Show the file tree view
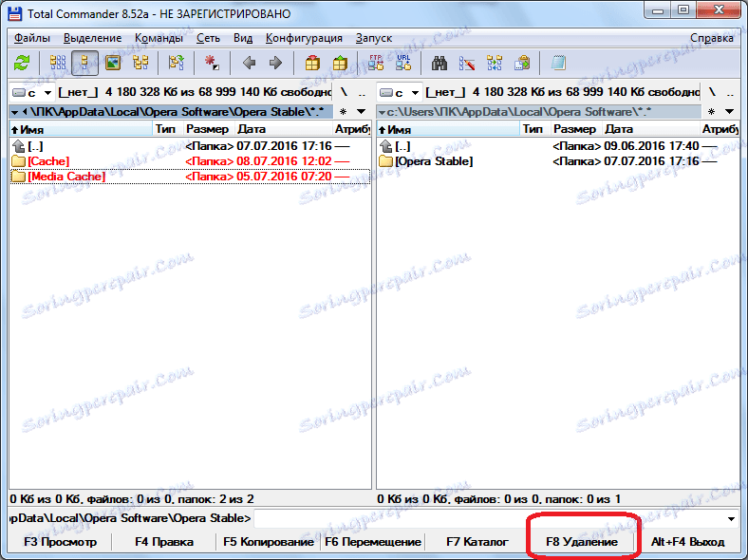This screenshot has width=748, height=560. click(140, 63)
